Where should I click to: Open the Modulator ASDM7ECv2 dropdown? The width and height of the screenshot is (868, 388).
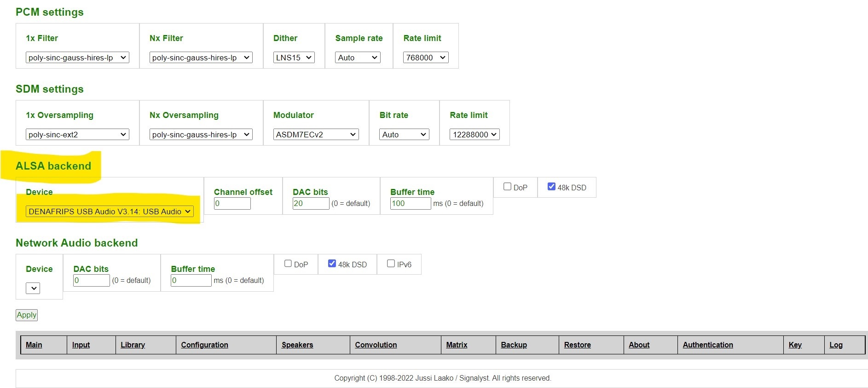(316, 135)
